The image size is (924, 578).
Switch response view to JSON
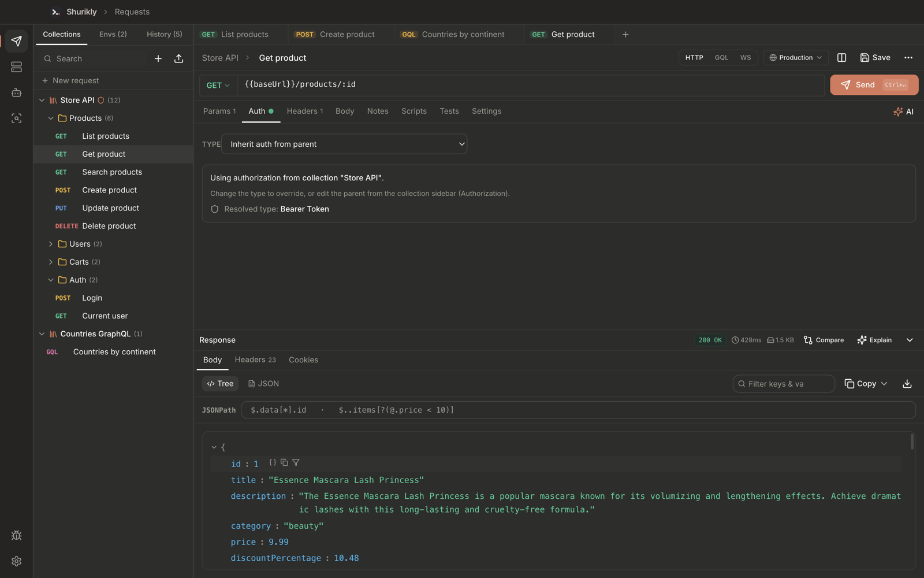(263, 384)
